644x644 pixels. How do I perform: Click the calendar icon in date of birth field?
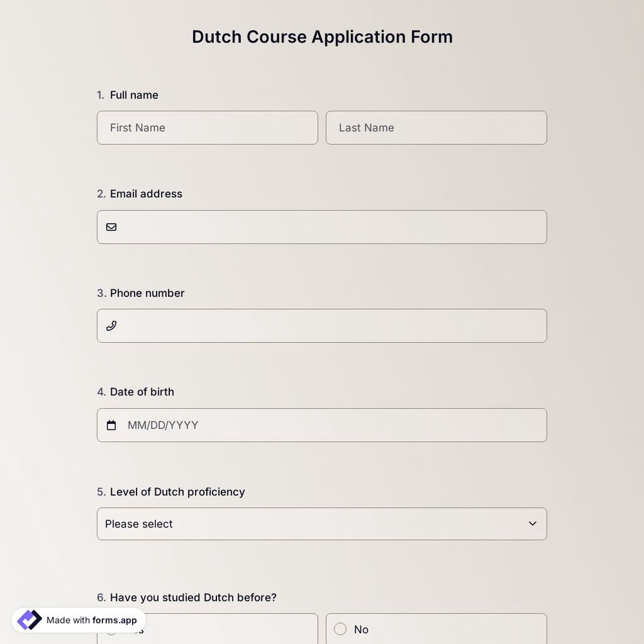tap(111, 424)
